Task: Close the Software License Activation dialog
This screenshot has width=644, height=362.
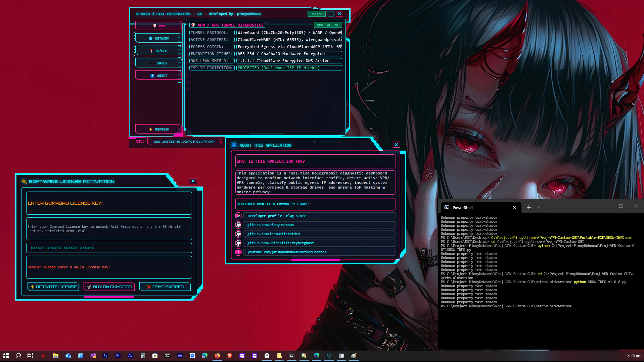Action: pyautogui.click(x=193, y=181)
